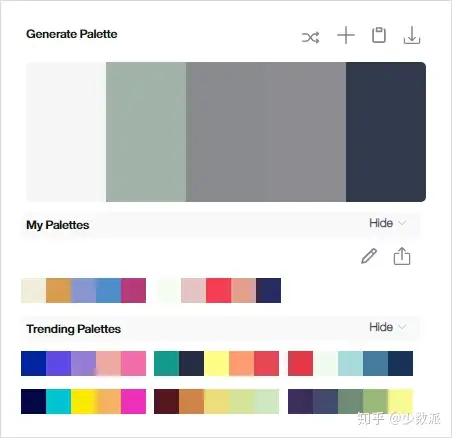Hide the Trending Palettes section
The width and height of the screenshot is (452, 438).
[x=381, y=327]
